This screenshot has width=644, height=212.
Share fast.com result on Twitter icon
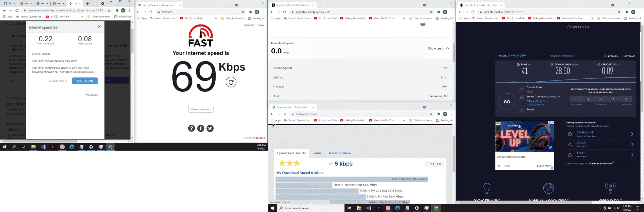coord(210,128)
